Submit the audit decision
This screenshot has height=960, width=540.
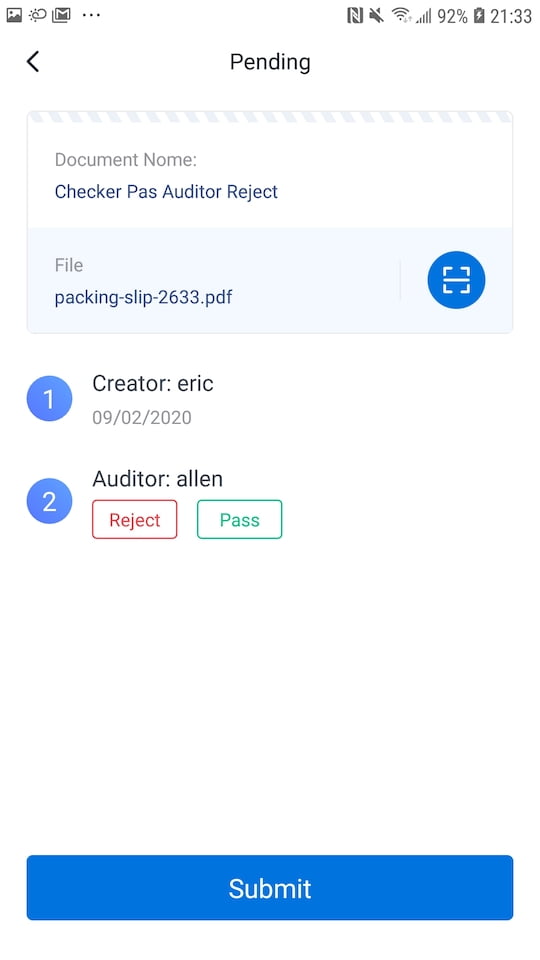click(269, 888)
